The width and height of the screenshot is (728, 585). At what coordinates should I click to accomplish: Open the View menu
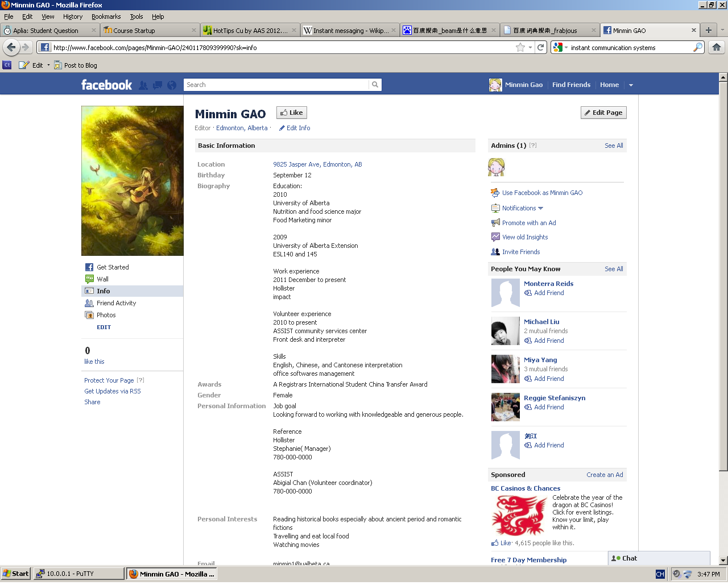(x=48, y=16)
